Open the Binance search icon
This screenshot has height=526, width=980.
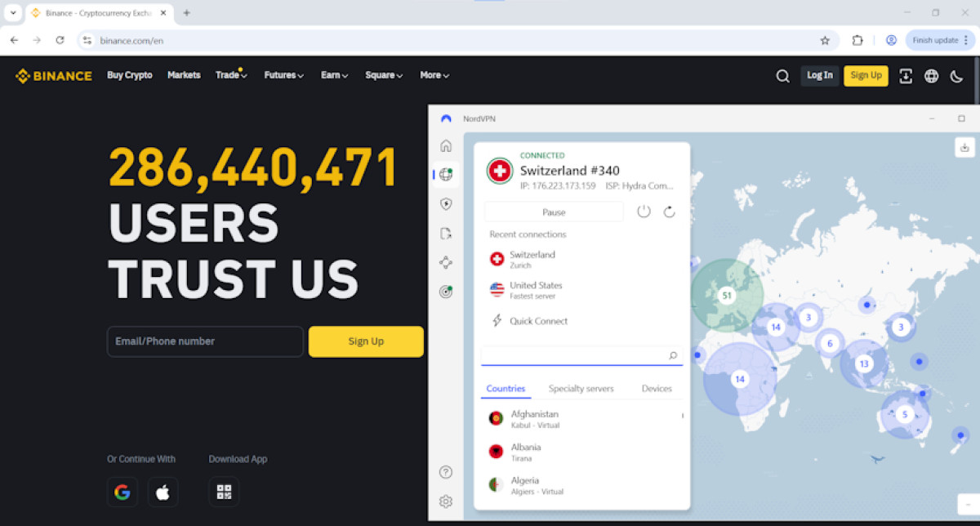[x=782, y=76]
